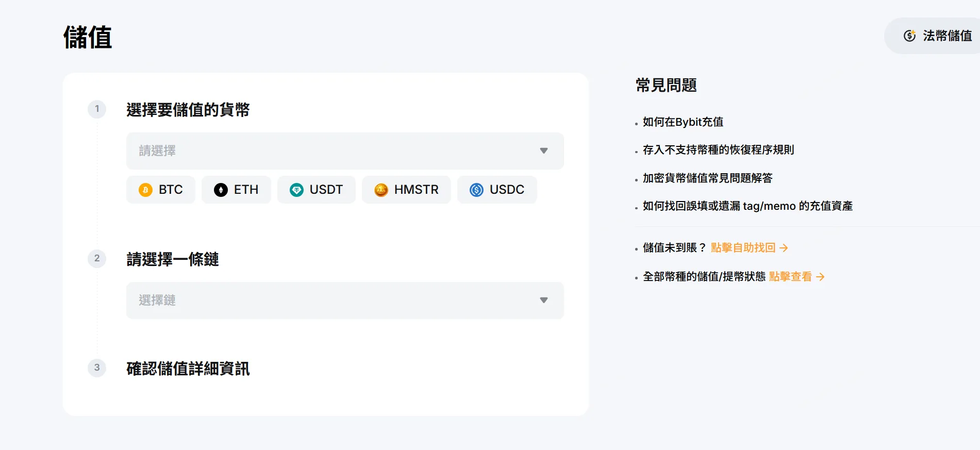Open the 選擇鏈 chain dropdown
Image resolution: width=980 pixels, height=450 pixels.
pos(345,301)
